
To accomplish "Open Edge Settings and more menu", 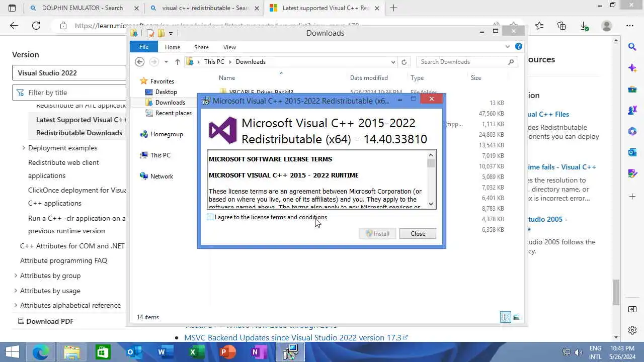I will (629, 26).
